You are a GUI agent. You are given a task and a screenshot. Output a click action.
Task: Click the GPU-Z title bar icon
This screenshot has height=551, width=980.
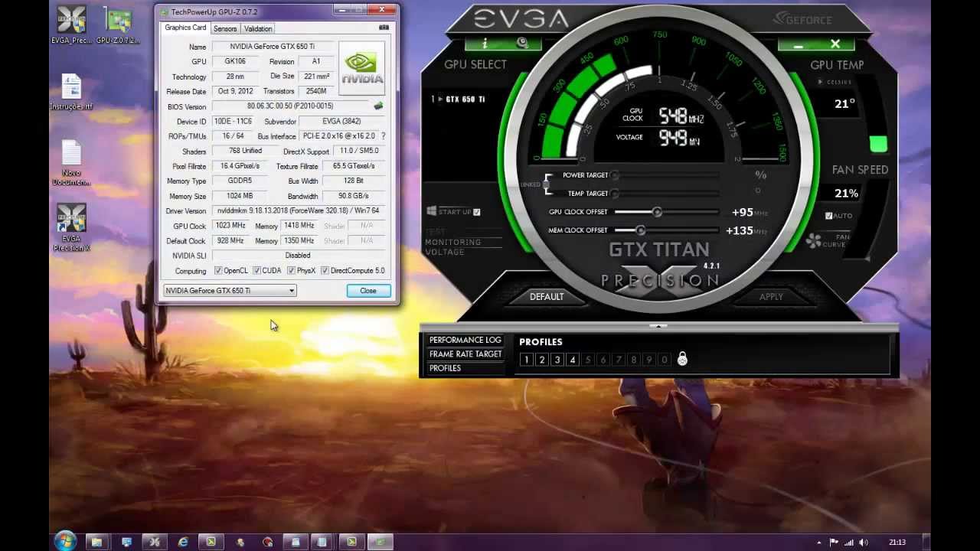[163, 11]
